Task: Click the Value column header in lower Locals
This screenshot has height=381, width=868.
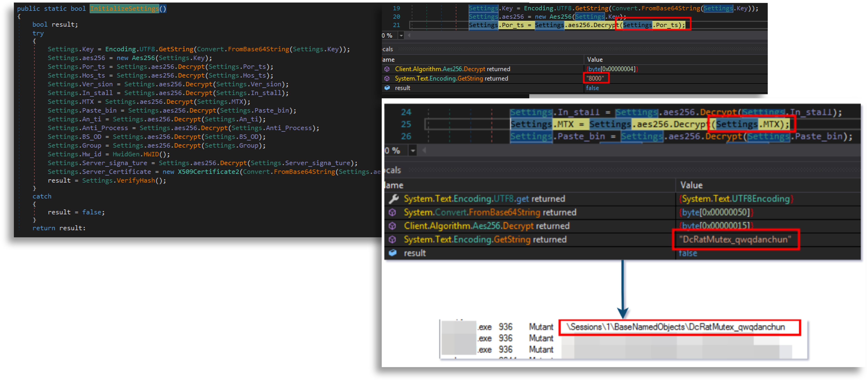Action: tap(691, 185)
